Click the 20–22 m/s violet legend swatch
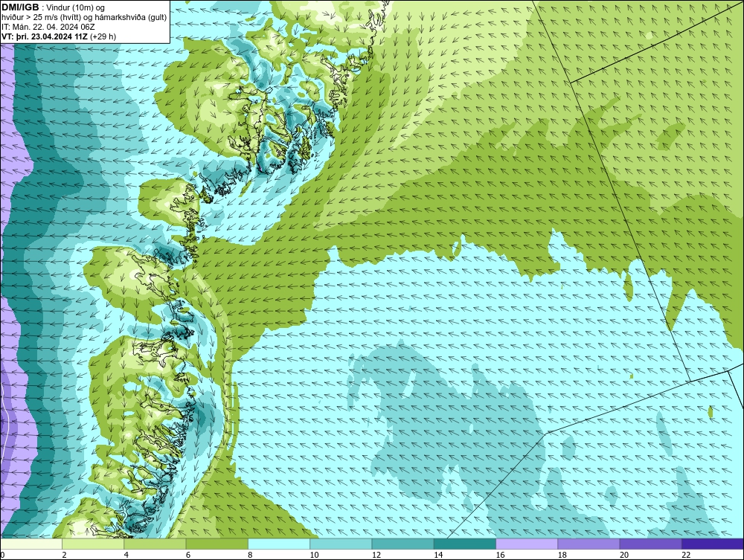Screen dimensions: 744x560 650,544
